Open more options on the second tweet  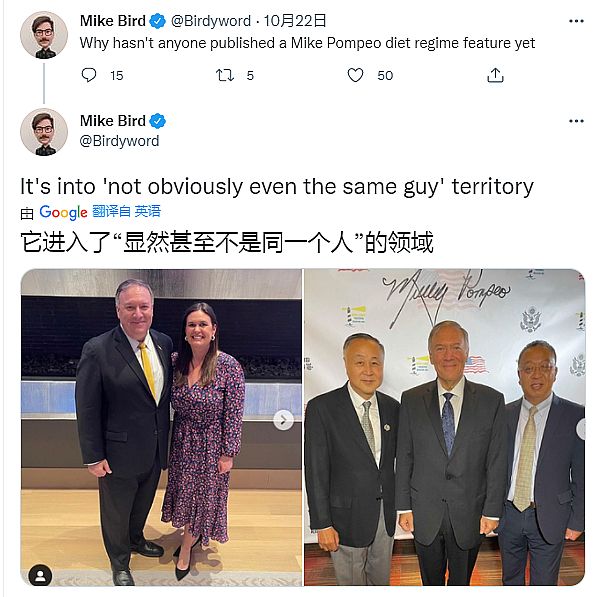point(576,121)
